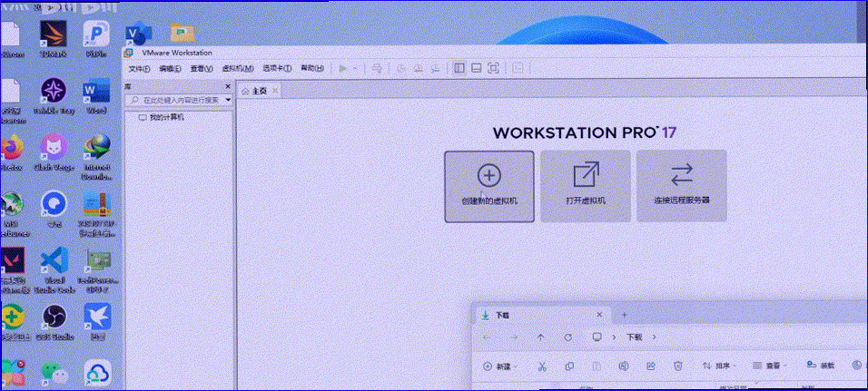Close the 主页 home tab
868x391 pixels.
[x=275, y=90]
